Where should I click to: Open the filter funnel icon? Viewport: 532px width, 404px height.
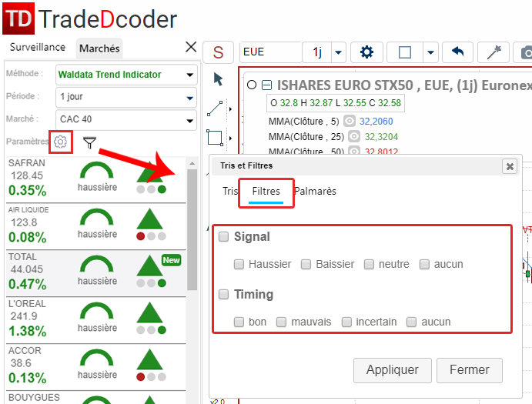(x=89, y=143)
